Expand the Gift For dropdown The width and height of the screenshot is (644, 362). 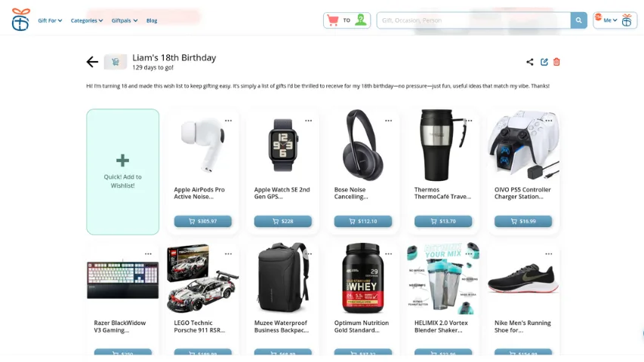[50, 20]
